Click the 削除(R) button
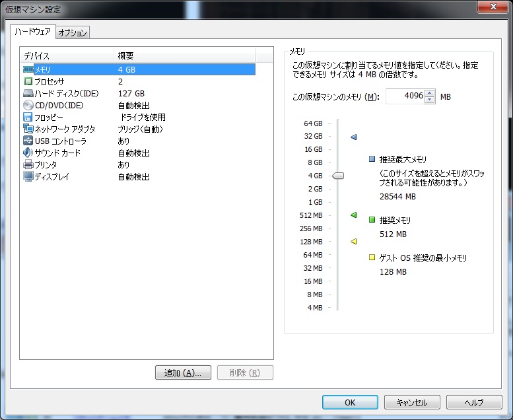Image resolution: width=513 pixels, height=420 pixels. (x=245, y=372)
